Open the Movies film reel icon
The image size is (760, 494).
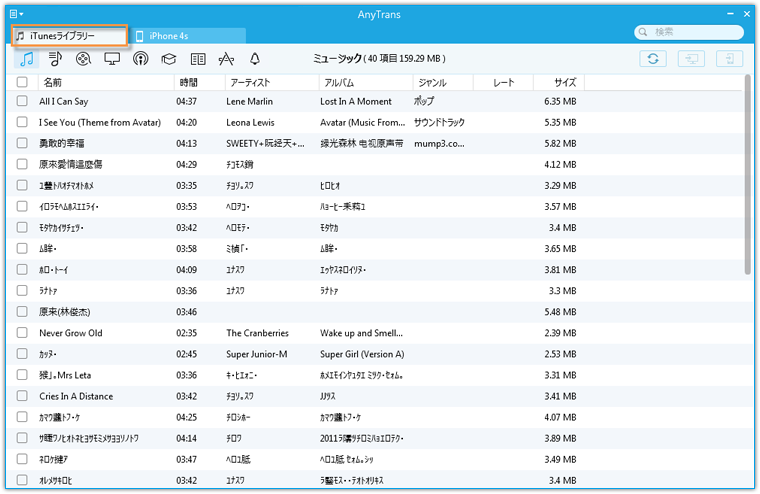pyautogui.click(x=83, y=59)
